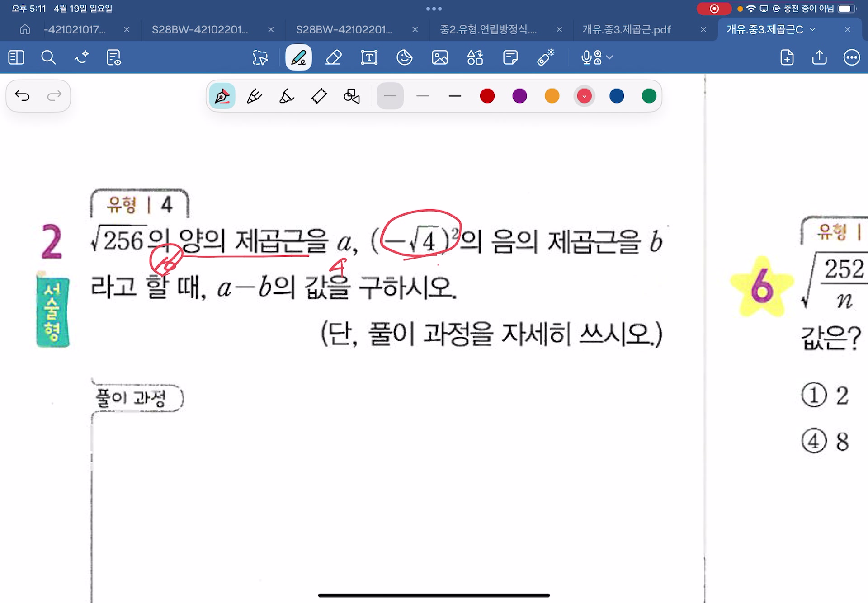Open the search magnifier tool
868x603 pixels.
coord(48,57)
